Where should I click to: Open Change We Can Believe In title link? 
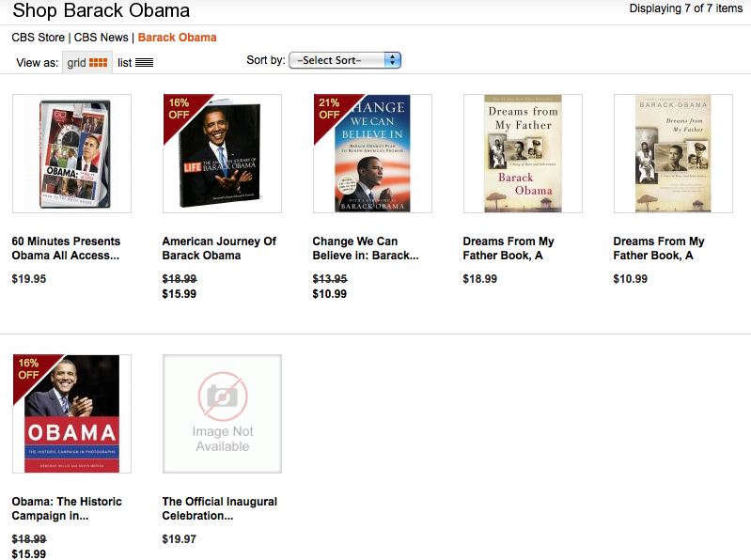pyautogui.click(x=366, y=248)
